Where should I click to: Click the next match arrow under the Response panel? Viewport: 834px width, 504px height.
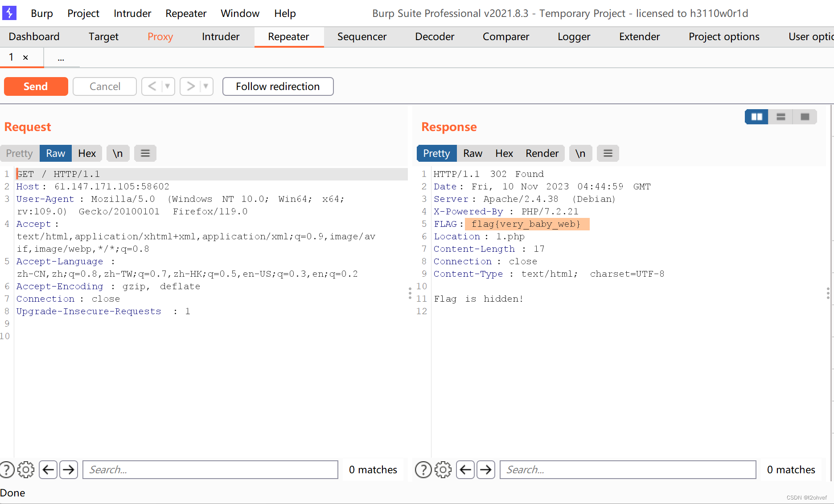[x=486, y=469]
